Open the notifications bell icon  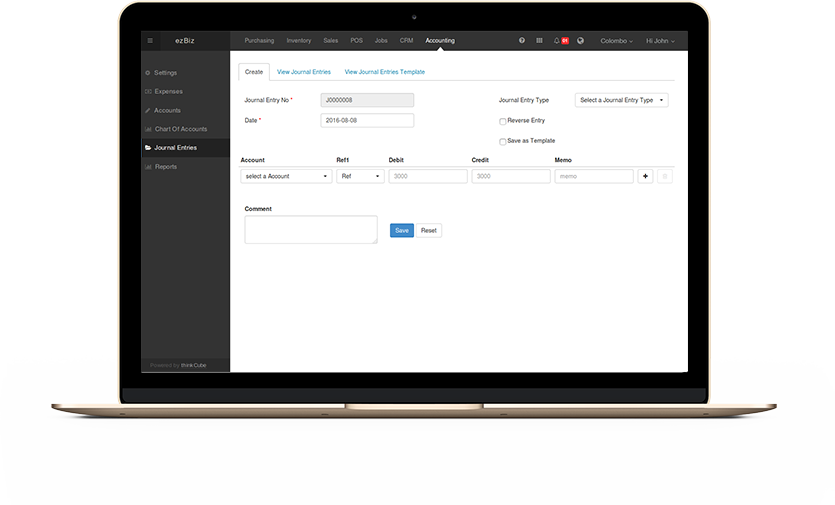click(x=556, y=40)
